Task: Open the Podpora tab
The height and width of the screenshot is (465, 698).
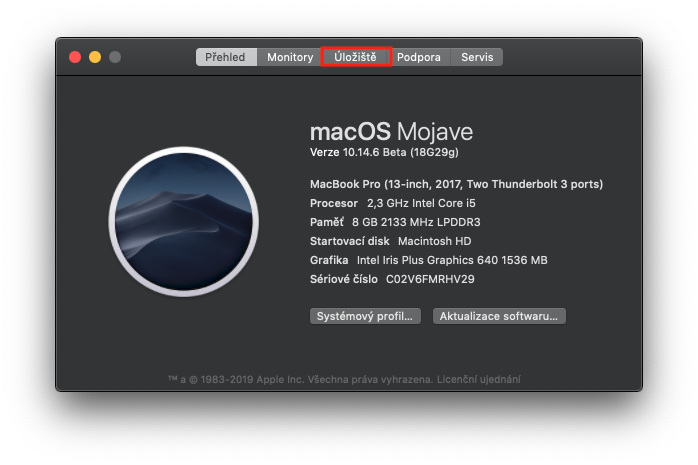Action: [x=419, y=57]
